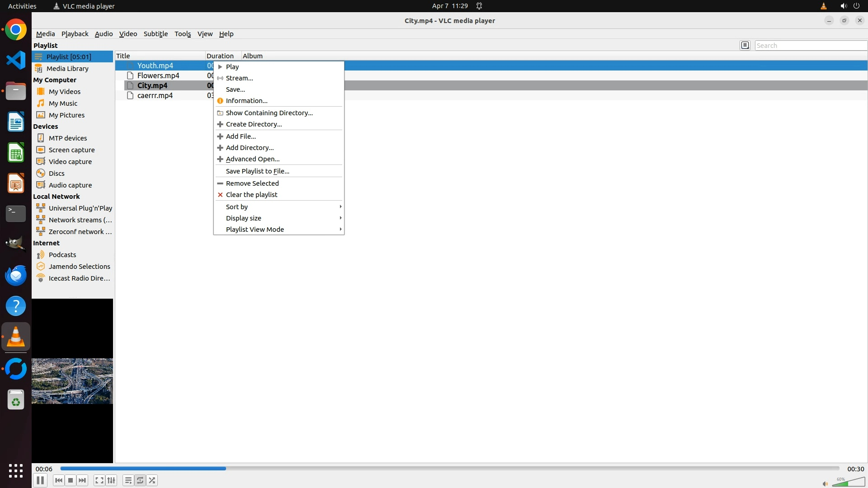This screenshot has width=868, height=488.
Task: Pause playback with the pause button
Action: click(x=40, y=480)
